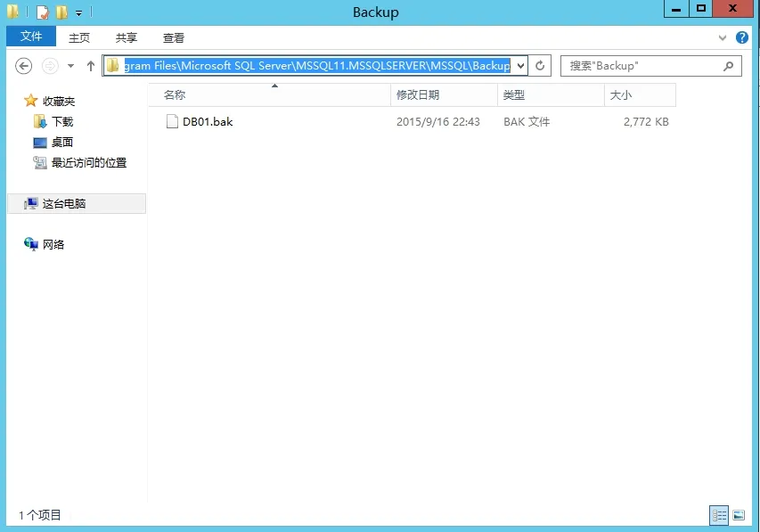
Task: Click the 2,772 KB size cell
Action: coord(646,122)
